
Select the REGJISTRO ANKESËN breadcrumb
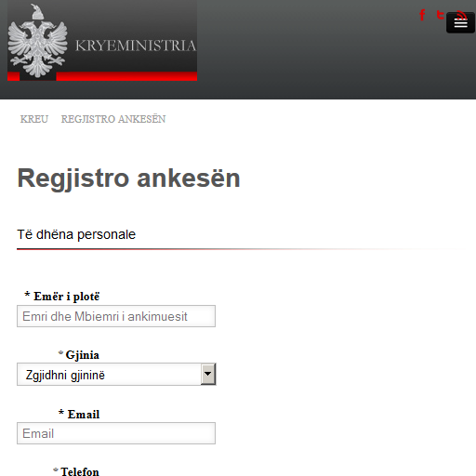point(113,119)
